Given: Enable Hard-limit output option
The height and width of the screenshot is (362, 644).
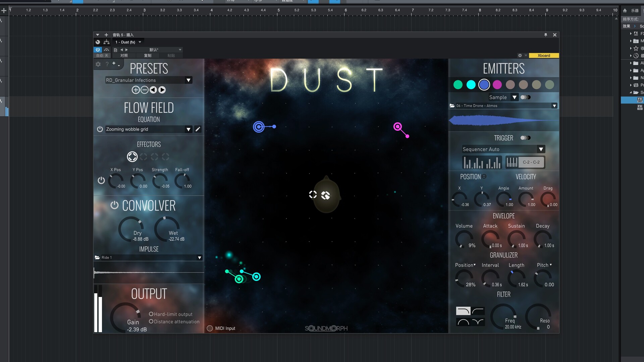Looking at the screenshot, I should (x=151, y=314).
